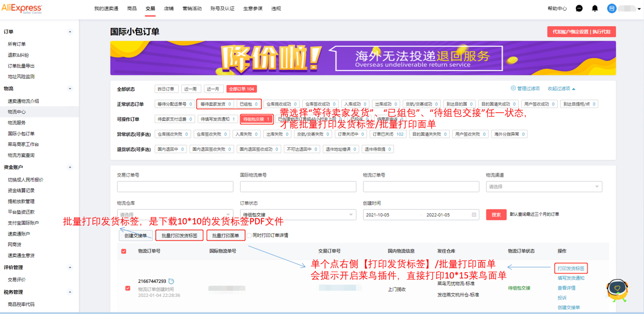Image resolution: width=644 pixels, height=314 pixels.
Task: Open 菜鸟商家工作台 in sidebar
Action: 23,144
